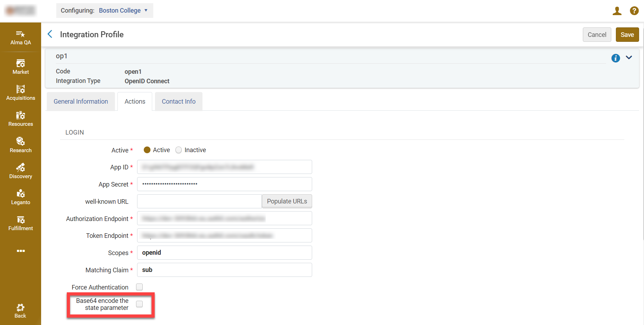Click the op1 profile name
The width and height of the screenshot is (644, 325).
(62, 56)
